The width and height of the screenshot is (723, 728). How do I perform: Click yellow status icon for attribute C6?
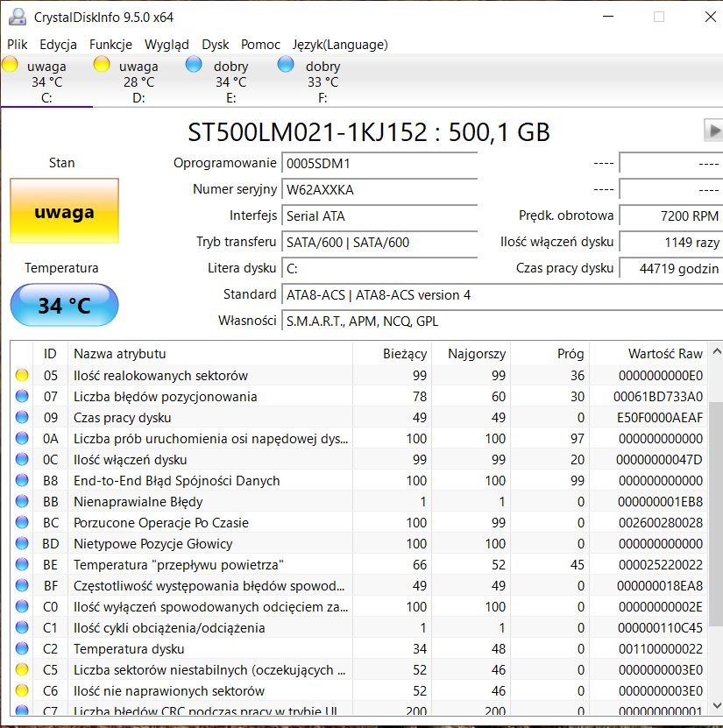click(x=22, y=691)
